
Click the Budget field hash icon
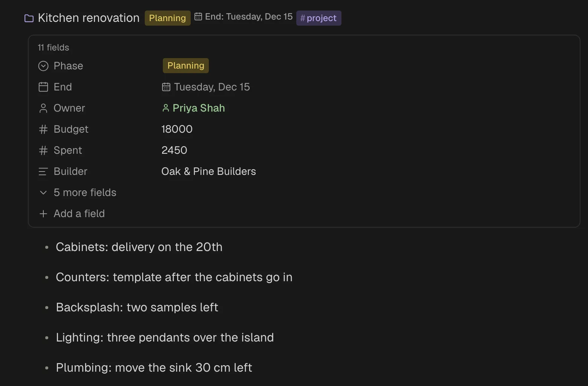click(x=43, y=129)
